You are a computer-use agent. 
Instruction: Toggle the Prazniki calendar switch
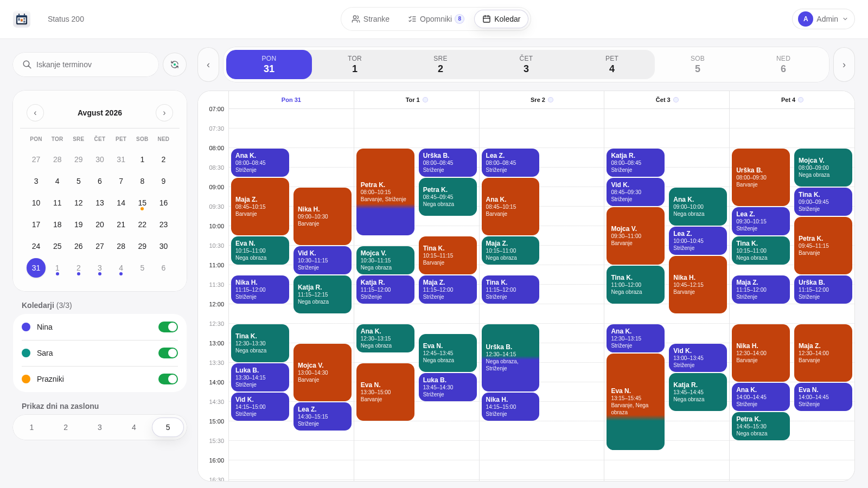168,379
